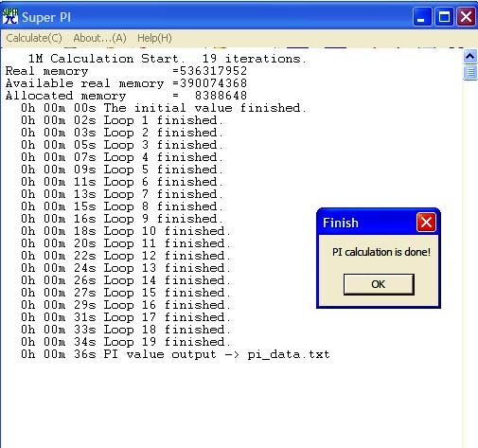478x448 pixels.
Task: Open the Help(H) menu
Action: click(154, 38)
